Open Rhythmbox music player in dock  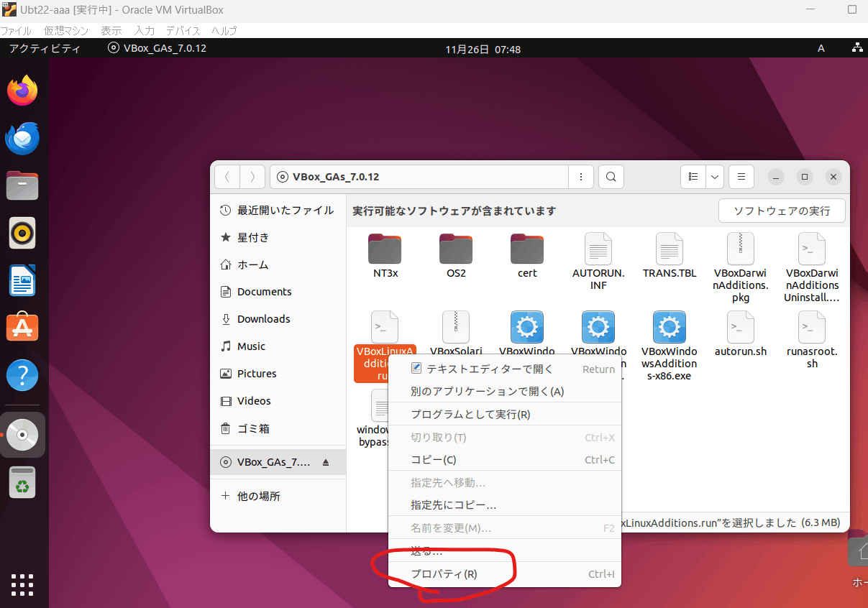pyautogui.click(x=22, y=233)
